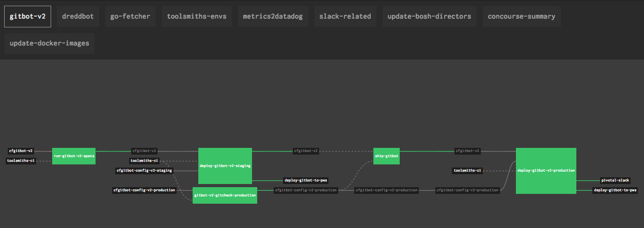Click toolsmiths-ci resource feeding deploy-gitbot-v2-staging
The width and height of the screenshot is (644, 228).
144,161
